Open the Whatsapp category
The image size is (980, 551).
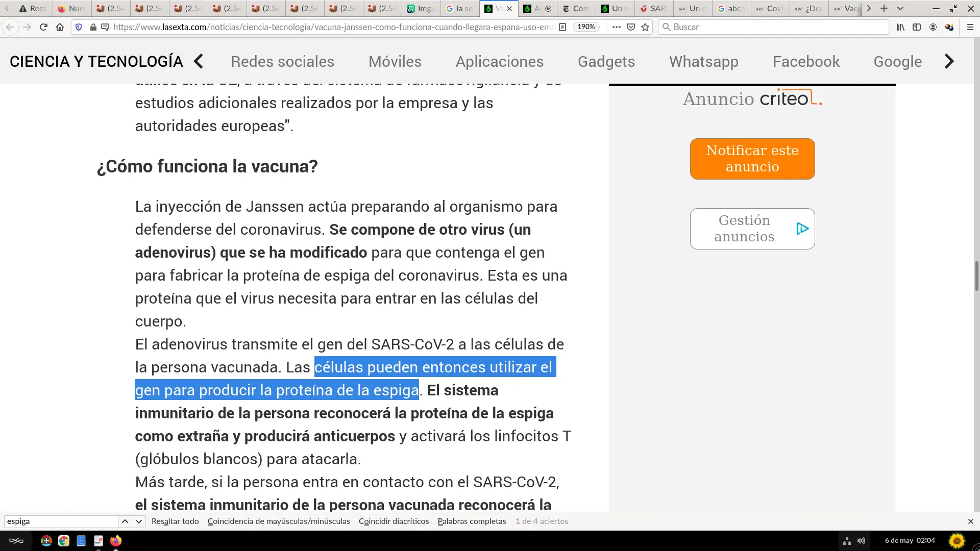pos(704,61)
